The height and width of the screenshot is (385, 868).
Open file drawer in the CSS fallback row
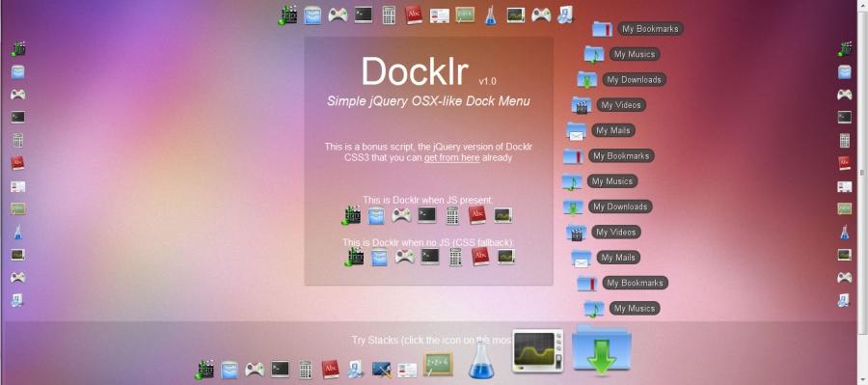[x=379, y=257]
